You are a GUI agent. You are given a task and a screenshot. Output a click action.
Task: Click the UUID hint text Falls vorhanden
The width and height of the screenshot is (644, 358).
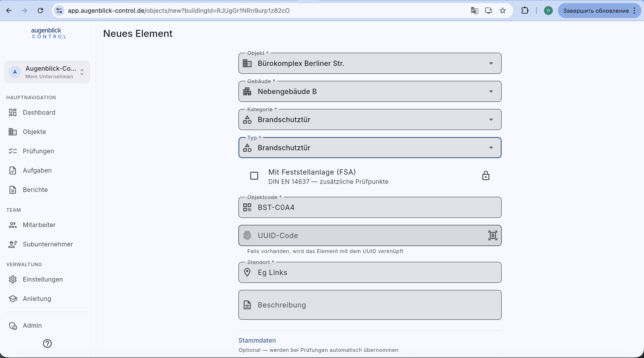pos(325,251)
